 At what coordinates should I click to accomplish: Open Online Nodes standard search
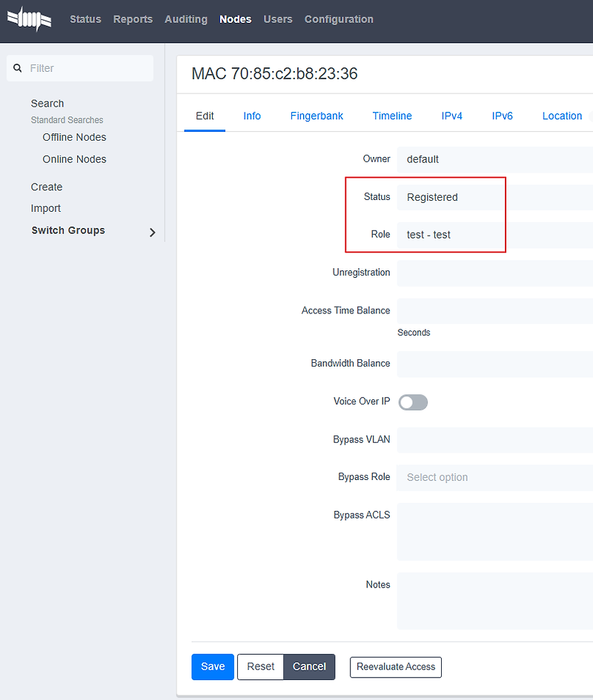(74, 159)
